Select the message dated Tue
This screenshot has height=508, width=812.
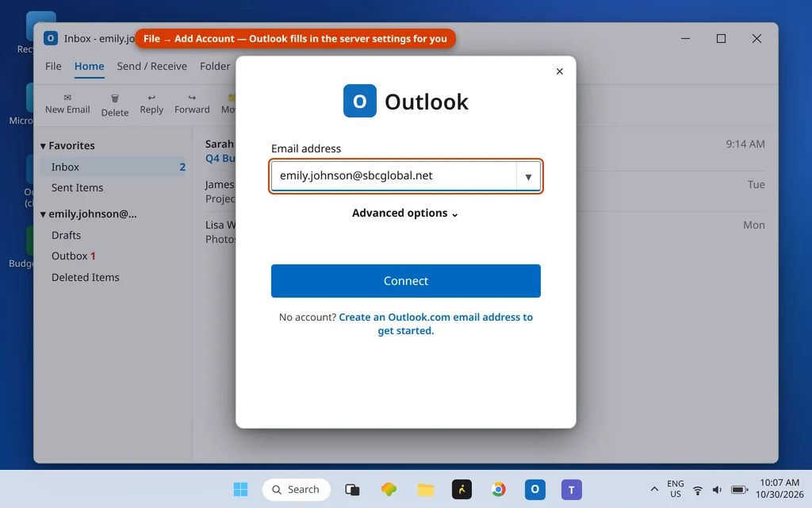pos(485,191)
